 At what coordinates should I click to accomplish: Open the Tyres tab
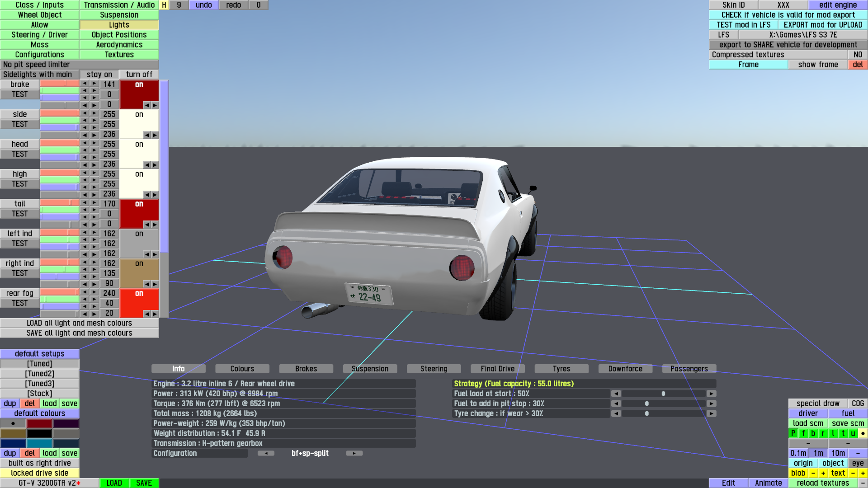pyautogui.click(x=561, y=369)
